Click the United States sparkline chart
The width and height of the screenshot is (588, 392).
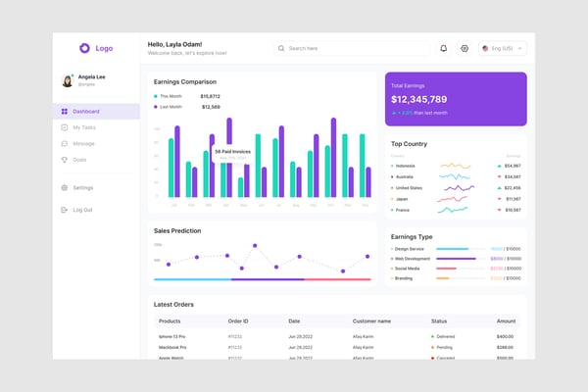(x=459, y=187)
